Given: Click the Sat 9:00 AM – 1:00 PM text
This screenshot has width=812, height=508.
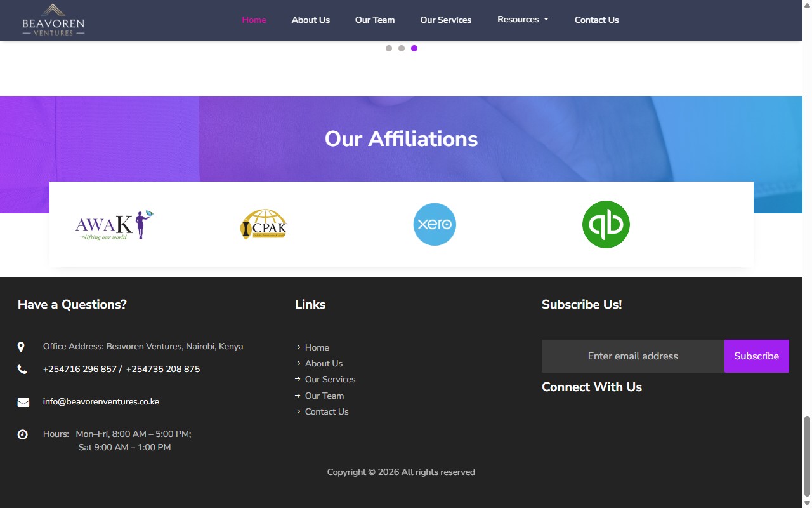Looking at the screenshot, I should click(124, 447).
